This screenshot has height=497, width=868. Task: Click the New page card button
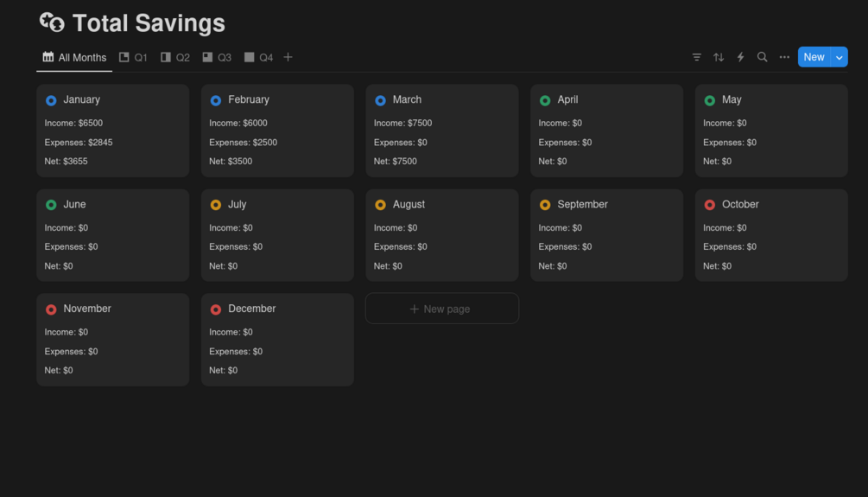pos(441,309)
